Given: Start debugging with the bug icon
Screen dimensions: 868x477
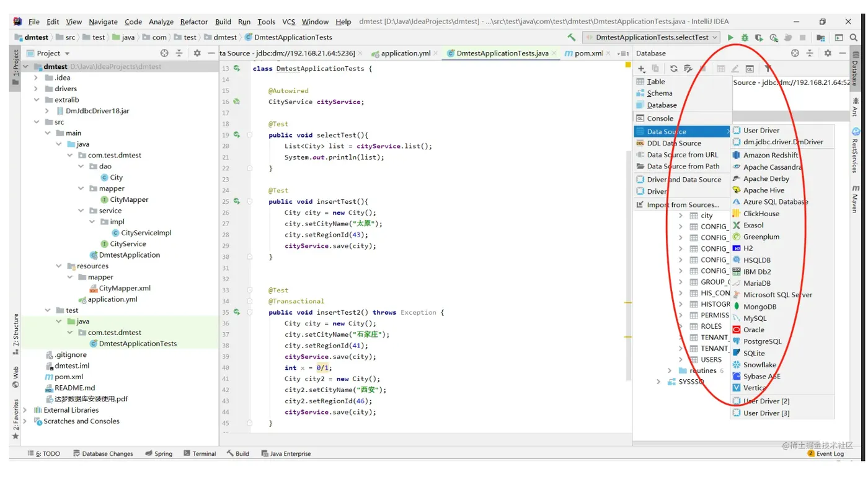Looking at the screenshot, I should [x=745, y=38].
